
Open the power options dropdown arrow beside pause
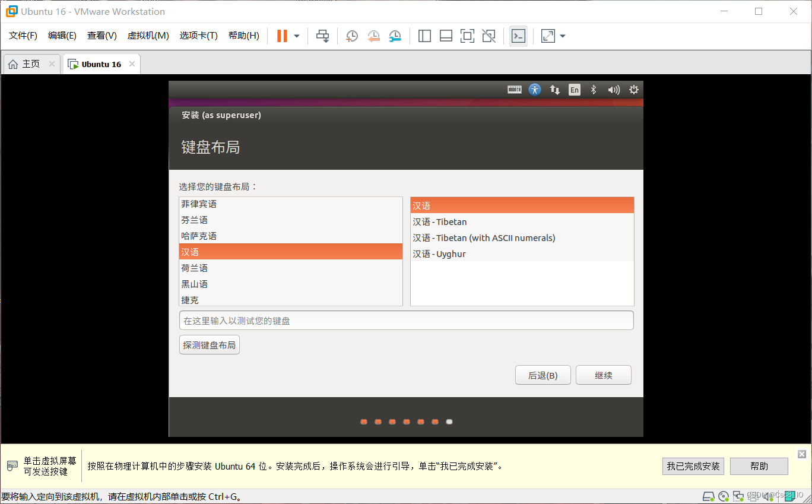[297, 36]
